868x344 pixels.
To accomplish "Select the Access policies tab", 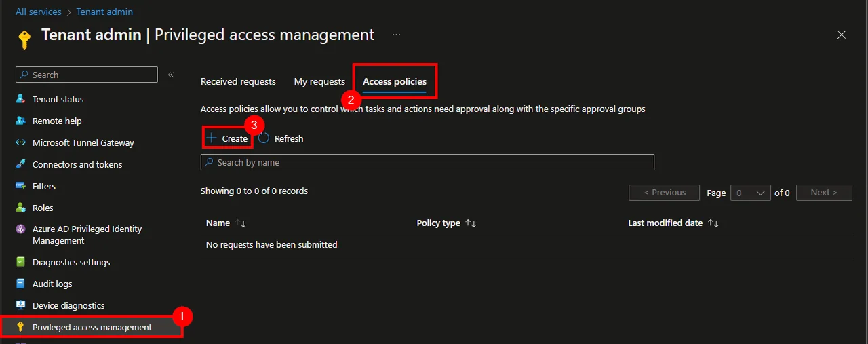I will [x=395, y=81].
